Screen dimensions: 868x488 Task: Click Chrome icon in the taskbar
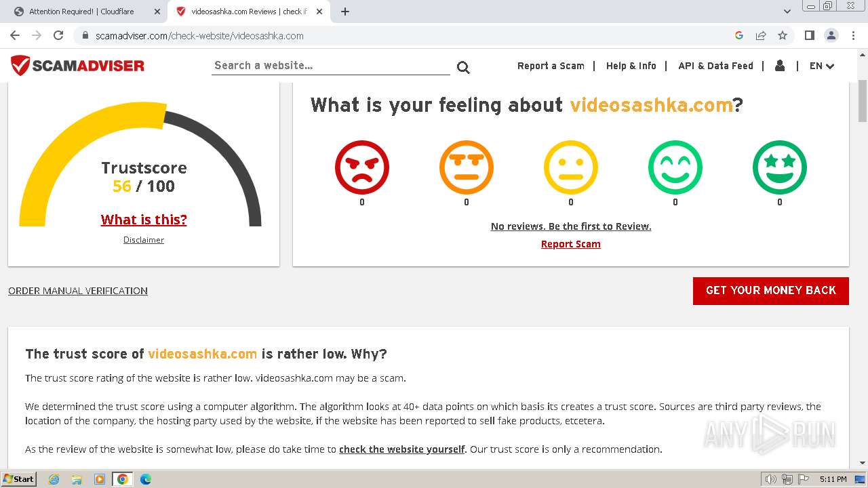pyautogui.click(x=123, y=479)
